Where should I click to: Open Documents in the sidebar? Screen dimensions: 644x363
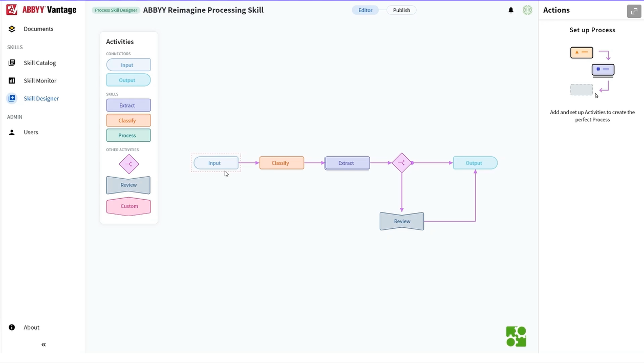[38, 29]
